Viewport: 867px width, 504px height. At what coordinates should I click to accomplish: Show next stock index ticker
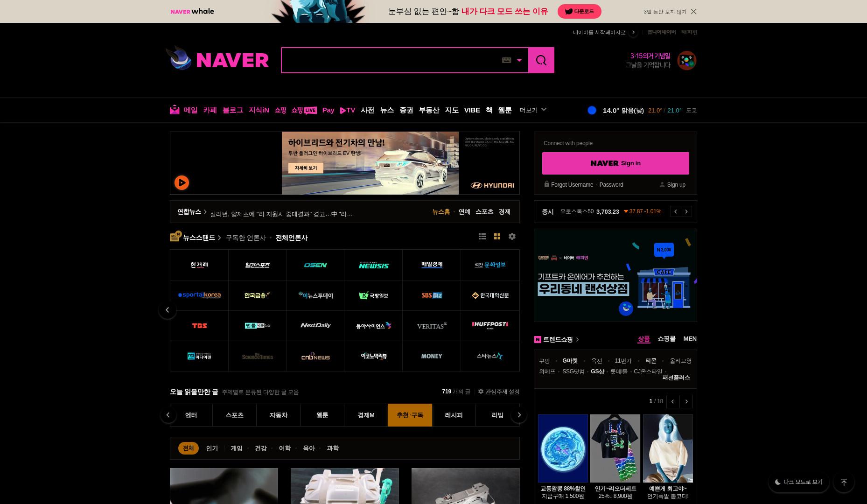pyautogui.click(x=686, y=212)
